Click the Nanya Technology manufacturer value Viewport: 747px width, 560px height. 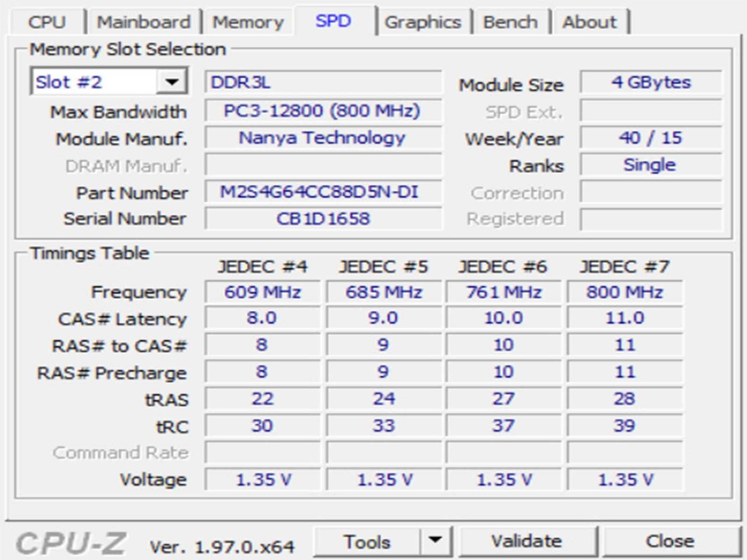click(323, 138)
